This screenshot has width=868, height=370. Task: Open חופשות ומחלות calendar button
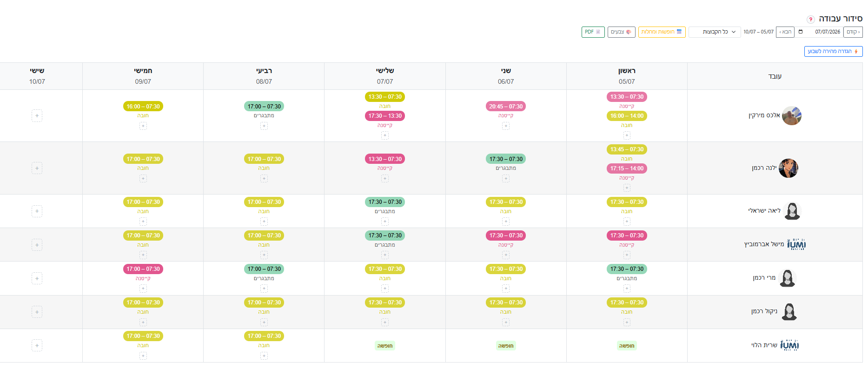click(662, 32)
